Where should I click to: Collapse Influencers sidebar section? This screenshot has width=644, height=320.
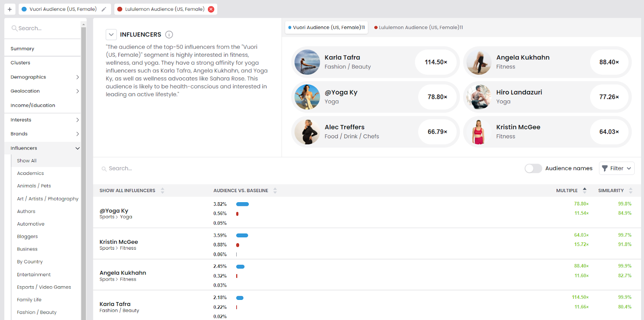[x=78, y=148]
